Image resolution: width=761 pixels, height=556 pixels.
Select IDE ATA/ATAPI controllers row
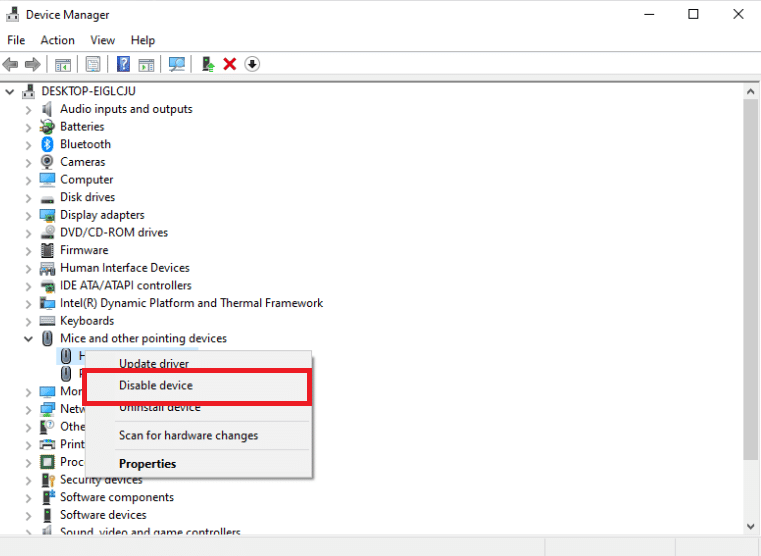tap(126, 285)
